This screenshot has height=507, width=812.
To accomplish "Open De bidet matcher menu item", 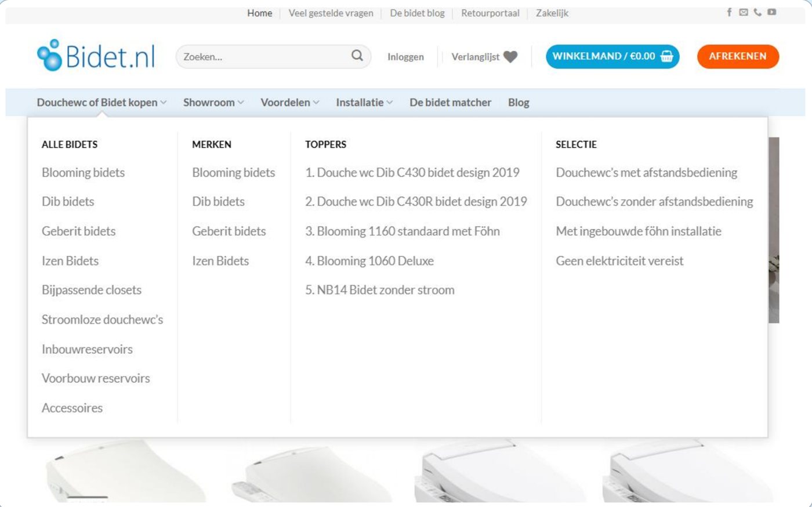I will click(x=451, y=103).
